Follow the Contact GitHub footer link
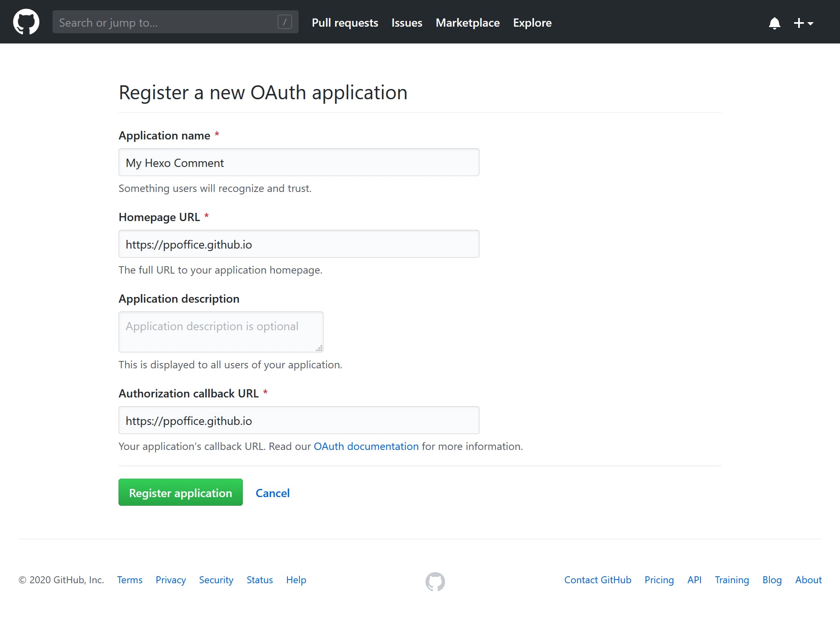The height and width of the screenshot is (630, 840). click(x=597, y=580)
